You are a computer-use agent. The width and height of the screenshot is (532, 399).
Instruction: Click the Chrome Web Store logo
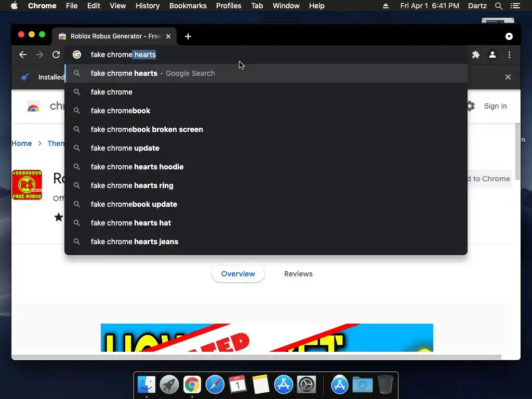pyautogui.click(x=33, y=107)
